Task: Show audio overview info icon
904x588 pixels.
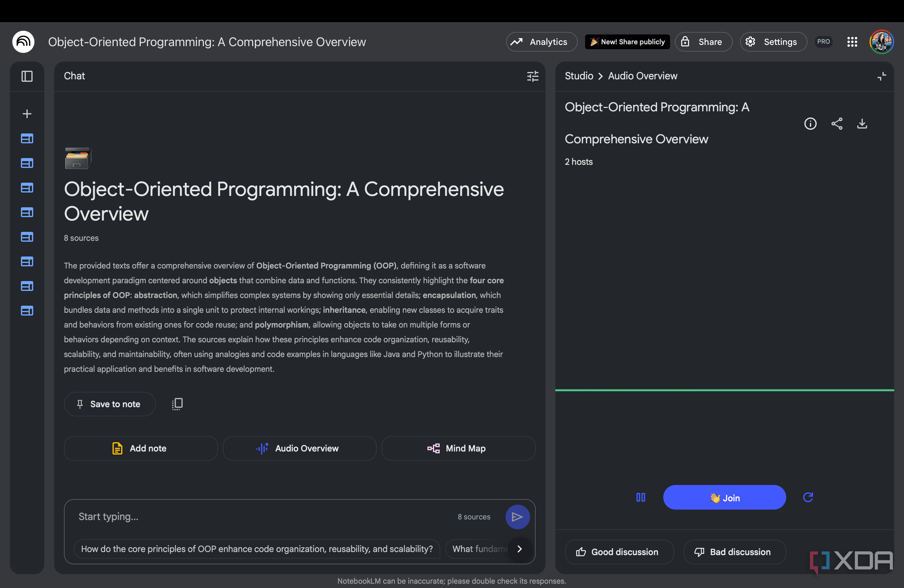Action: click(x=810, y=124)
